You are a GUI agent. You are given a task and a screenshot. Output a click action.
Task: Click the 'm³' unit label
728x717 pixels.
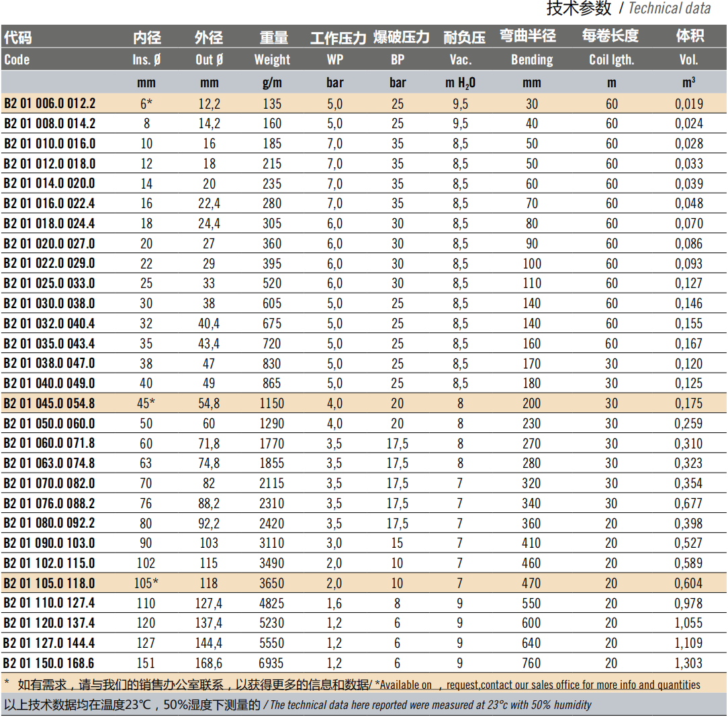coord(688,82)
